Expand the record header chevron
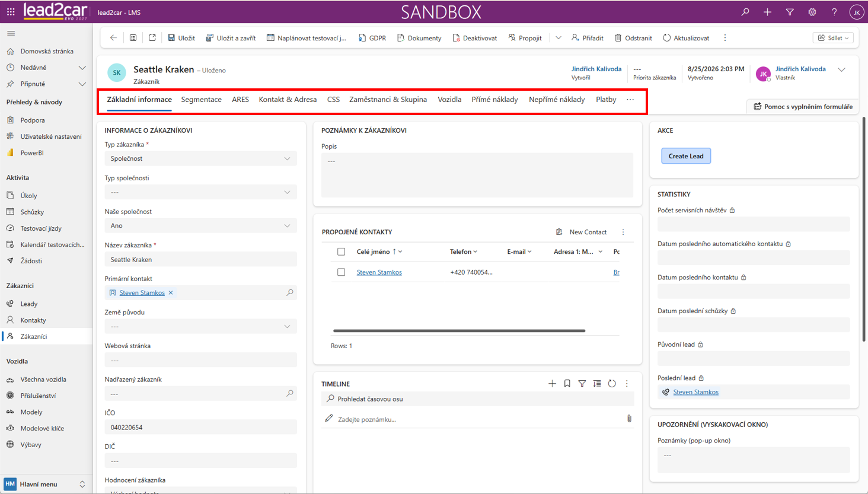The height and width of the screenshot is (494, 868). click(x=842, y=70)
